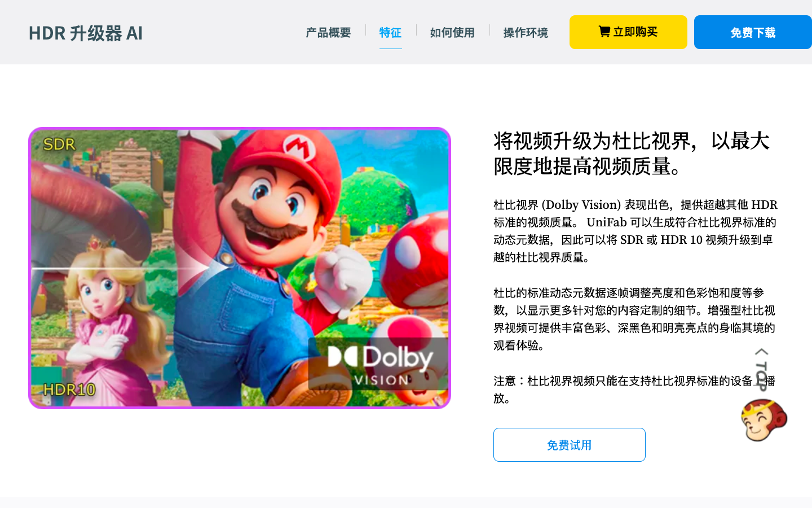Click the 将视频升级为杜比视界 heading
This screenshot has height=508, width=812.
point(632,154)
